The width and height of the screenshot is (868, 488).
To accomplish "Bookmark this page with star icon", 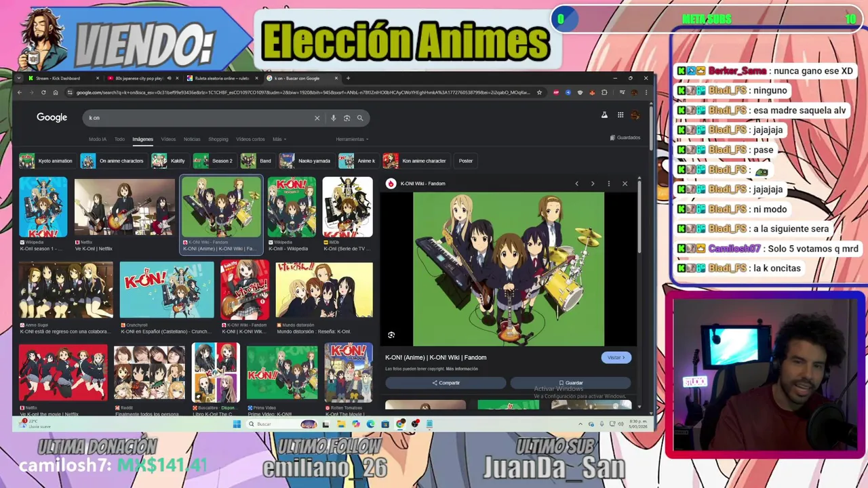I will 539,92.
